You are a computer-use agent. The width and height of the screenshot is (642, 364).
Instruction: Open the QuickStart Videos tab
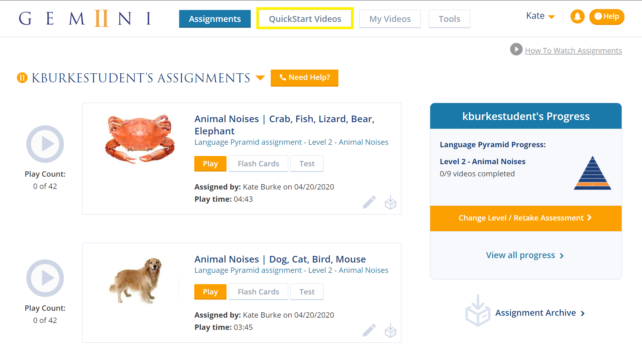[305, 19]
